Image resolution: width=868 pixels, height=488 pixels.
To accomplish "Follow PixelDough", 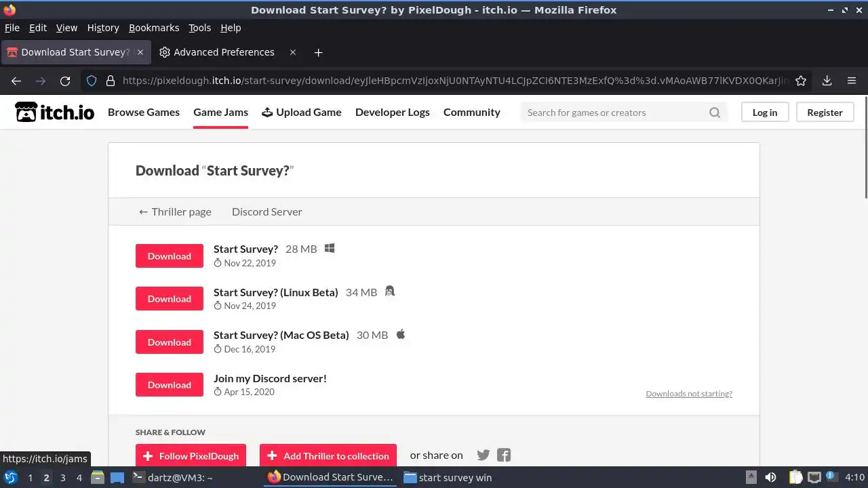I will 191,456.
